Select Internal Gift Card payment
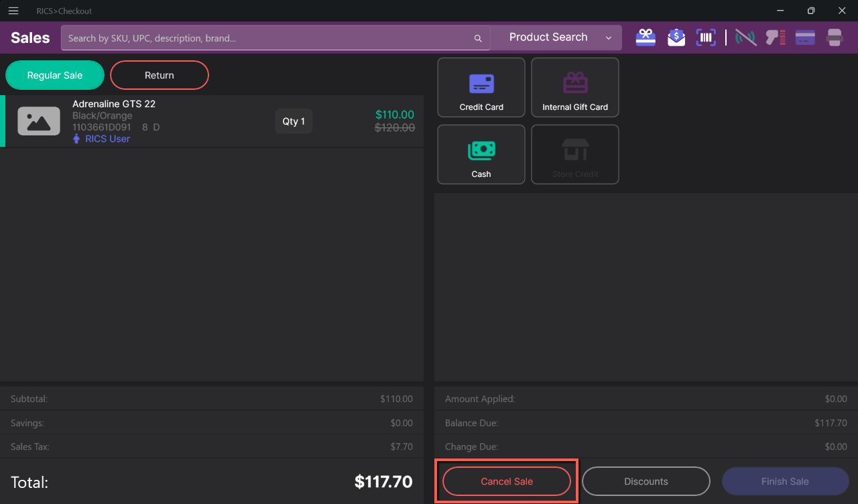The height and width of the screenshot is (504, 858). coord(575,87)
